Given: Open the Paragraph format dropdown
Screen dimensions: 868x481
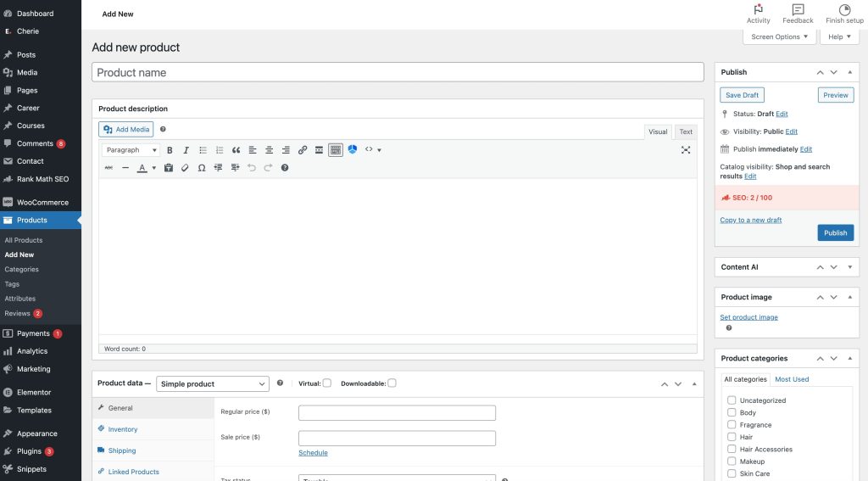Looking at the screenshot, I should [x=131, y=150].
